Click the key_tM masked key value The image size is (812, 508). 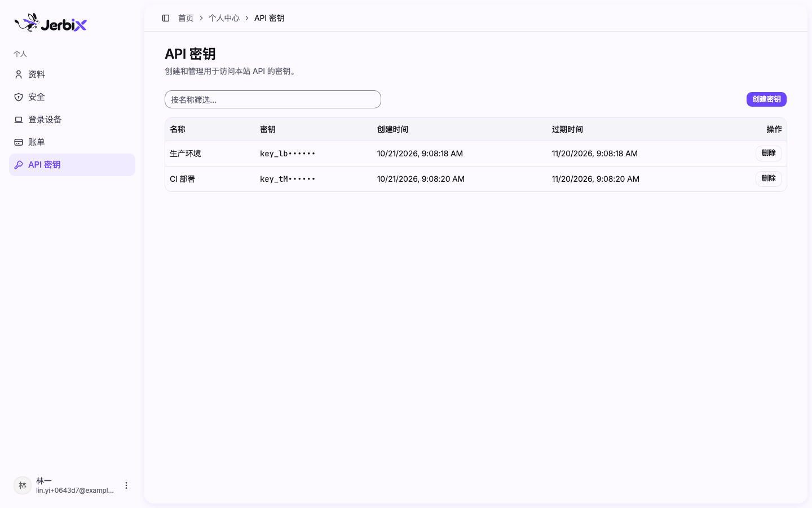coord(288,179)
